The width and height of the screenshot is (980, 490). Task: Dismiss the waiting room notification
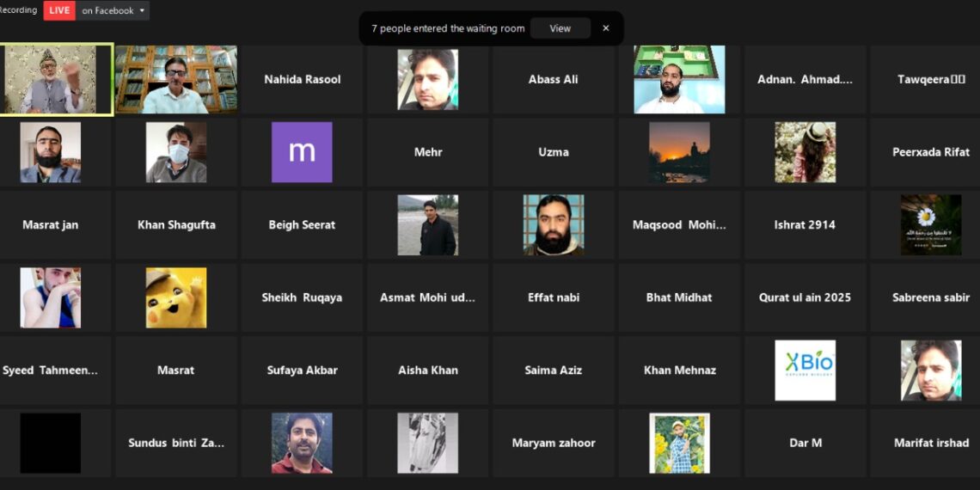click(x=606, y=28)
